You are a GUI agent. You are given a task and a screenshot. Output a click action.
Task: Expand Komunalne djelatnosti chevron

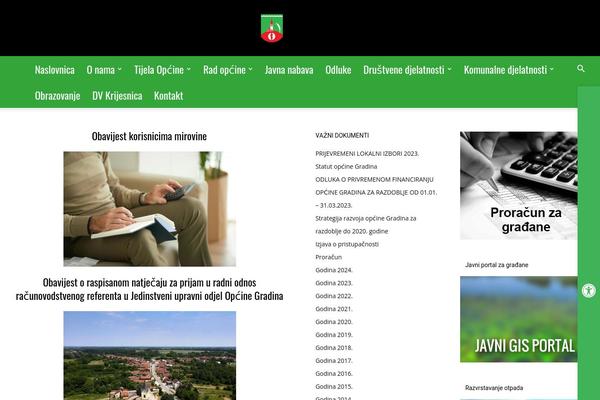(x=551, y=69)
